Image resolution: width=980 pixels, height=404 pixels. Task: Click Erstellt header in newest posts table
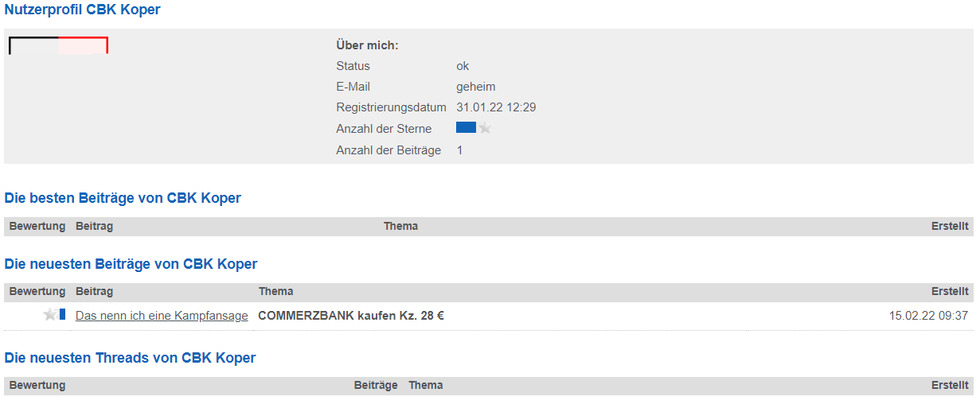click(x=950, y=292)
